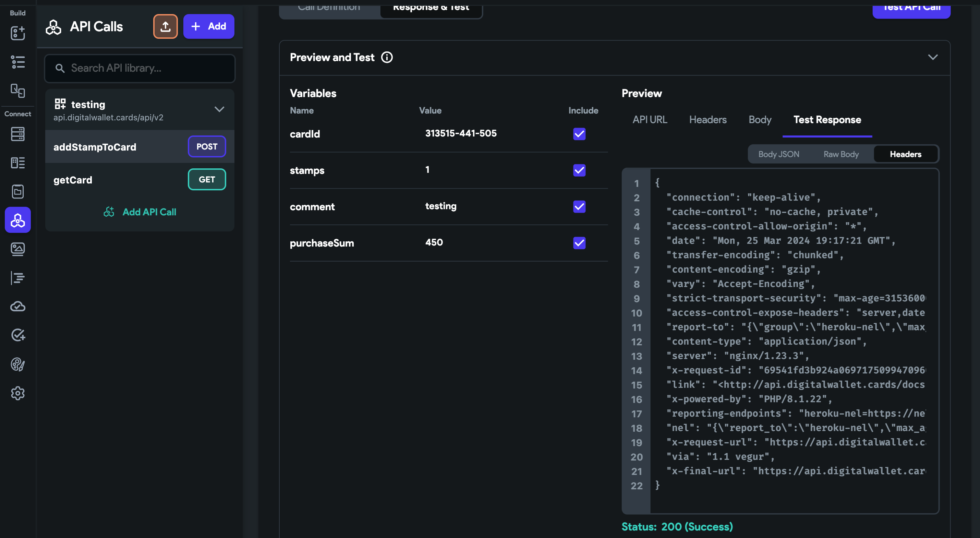Screen dimensions: 980x538
Task: Click the Add API Call link
Action: (x=149, y=212)
